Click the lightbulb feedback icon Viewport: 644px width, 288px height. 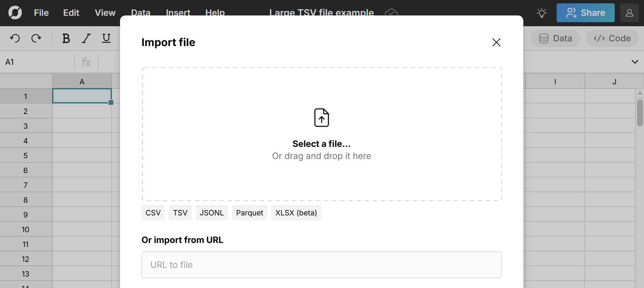pyautogui.click(x=542, y=13)
